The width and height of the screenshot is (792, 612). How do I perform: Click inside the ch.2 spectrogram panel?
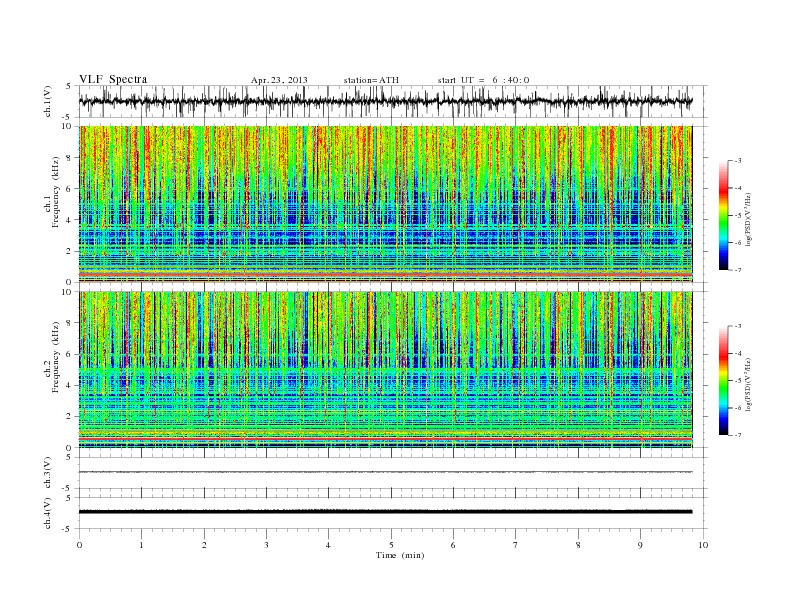(x=385, y=370)
